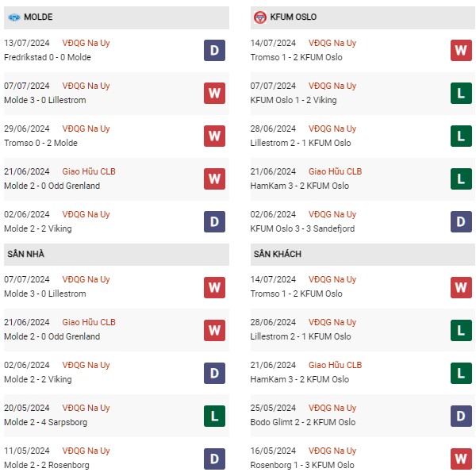Click the win badge for Molde 3 - 0 Lillestrom under MOLDE
Image resolution: width=476 pixels, height=476 pixels.
pos(214,94)
